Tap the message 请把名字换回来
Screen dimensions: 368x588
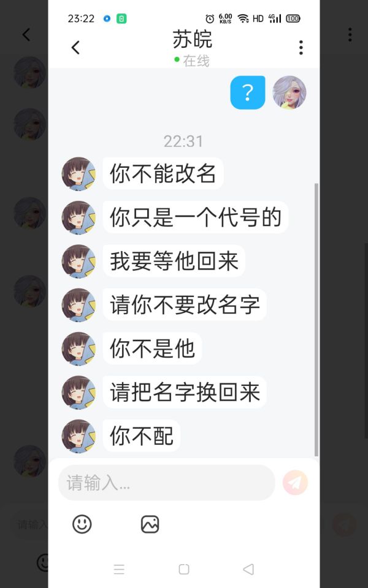click(x=185, y=392)
